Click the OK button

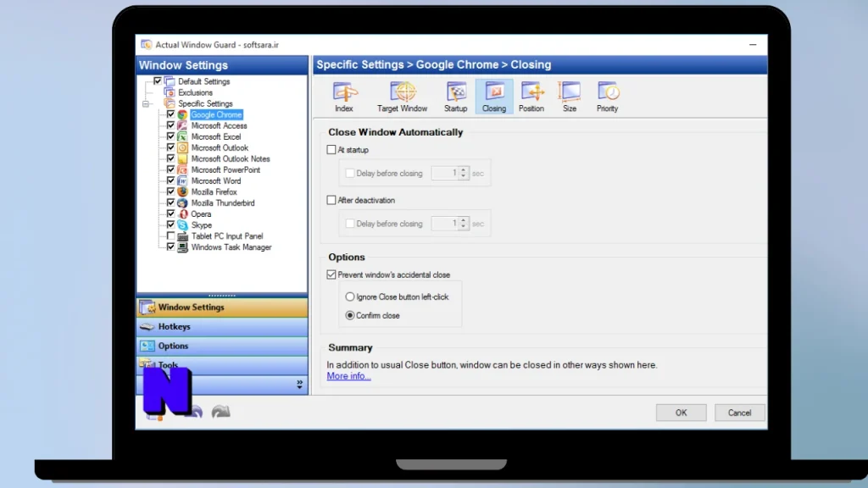tap(681, 413)
